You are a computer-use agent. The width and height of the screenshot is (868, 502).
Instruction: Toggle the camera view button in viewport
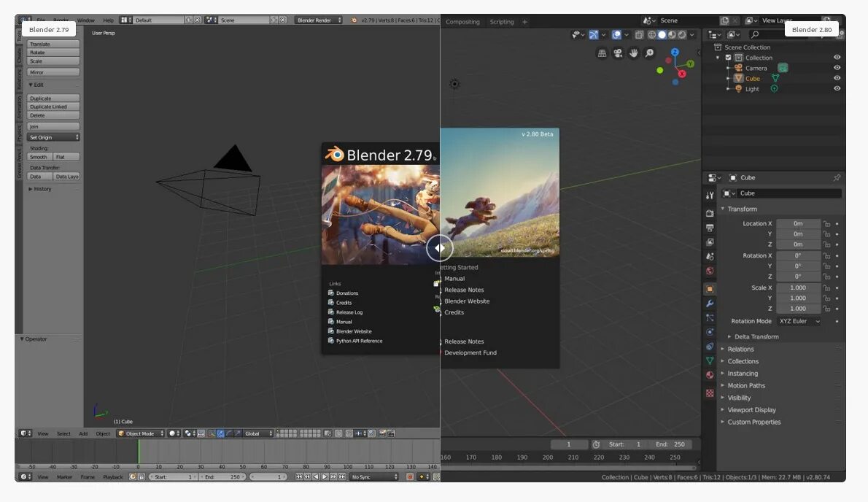(x=618, y=53)
